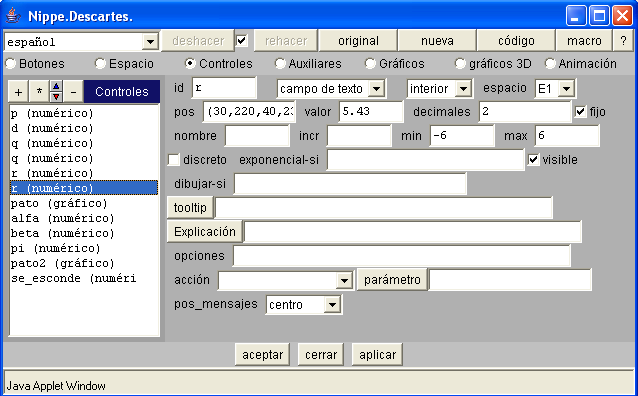The height and width of the screenshot is (396, 638).
Task: Uncheck the fijo checkbox
Action: click(580, 112)
